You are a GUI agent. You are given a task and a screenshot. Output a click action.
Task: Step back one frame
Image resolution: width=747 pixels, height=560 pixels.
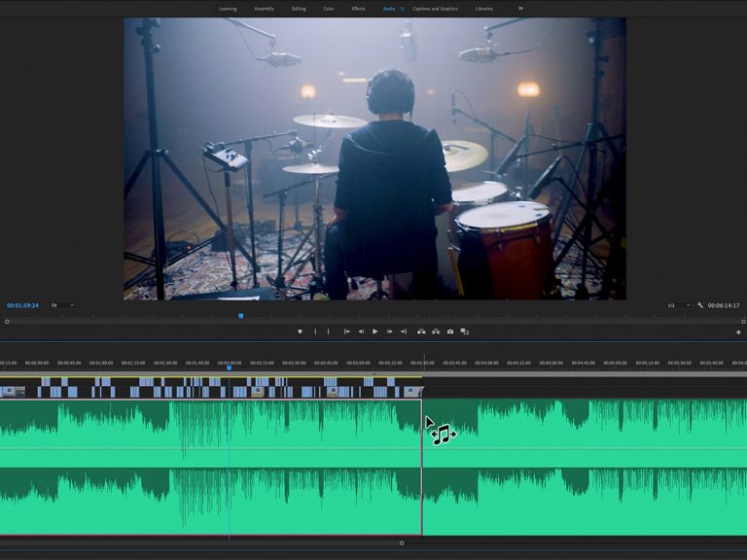(x=361, y=332)
